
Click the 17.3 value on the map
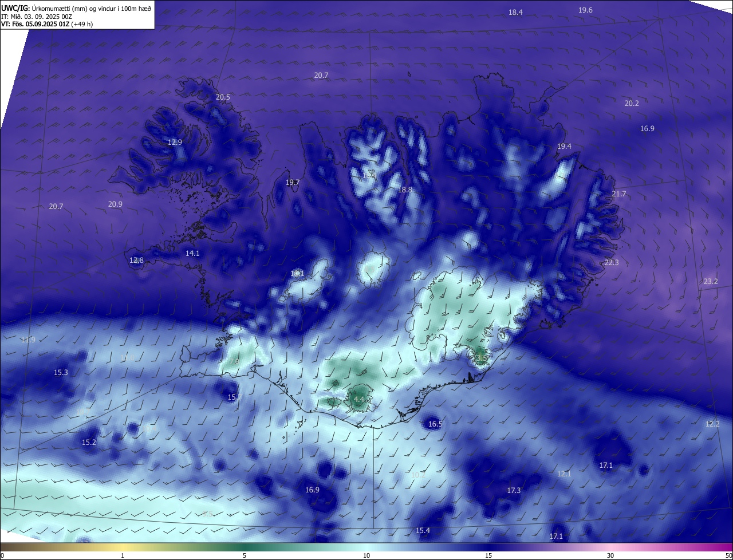click(514, 490)
